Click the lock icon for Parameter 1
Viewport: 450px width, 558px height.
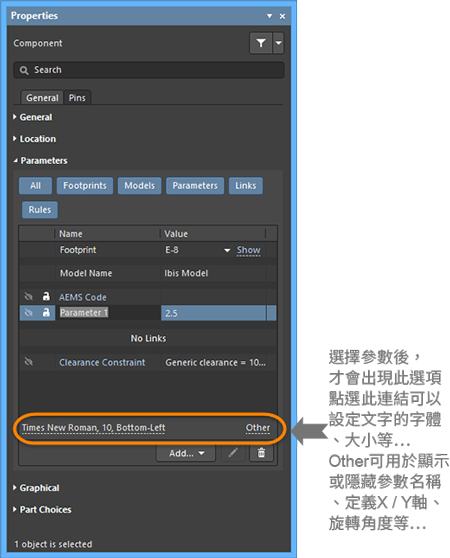click(x=46, y=312)
